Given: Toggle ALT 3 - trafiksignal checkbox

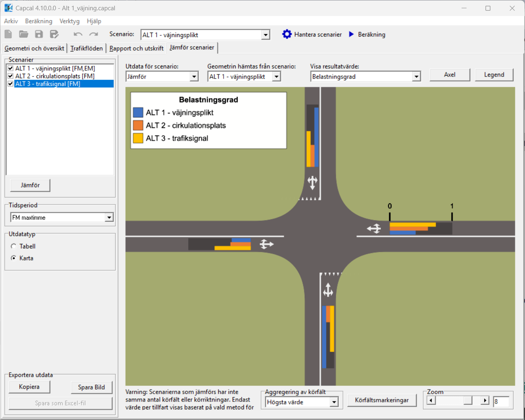Looking at the screenshot, I should tap(10, 84).
